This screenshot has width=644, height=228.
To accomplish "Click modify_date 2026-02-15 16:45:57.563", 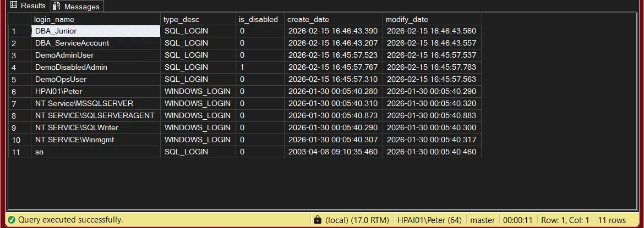I will point(432,80).
